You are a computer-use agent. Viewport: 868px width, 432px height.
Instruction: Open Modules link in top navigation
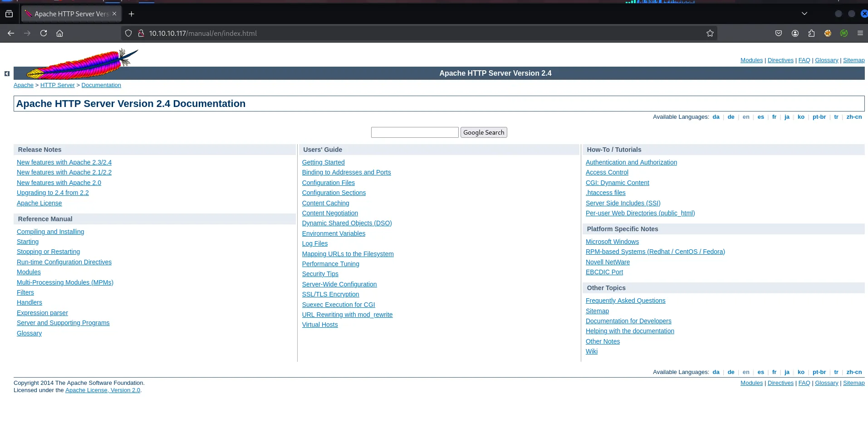coord(751,60)
